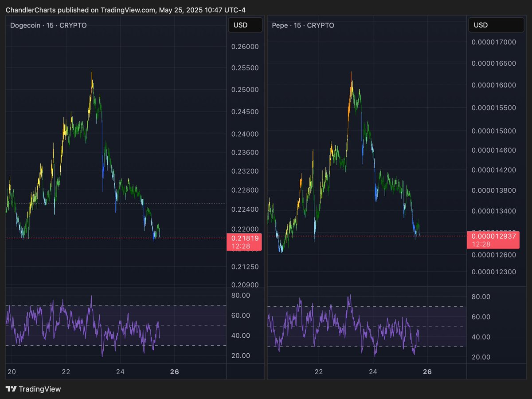
Task: Click date 24 on Dogecoin time axis
Action: tap(121, 371)
